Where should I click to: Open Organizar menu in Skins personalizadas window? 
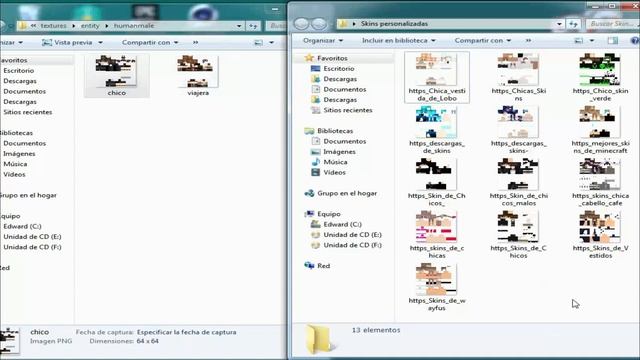click(x=323, y=40)
